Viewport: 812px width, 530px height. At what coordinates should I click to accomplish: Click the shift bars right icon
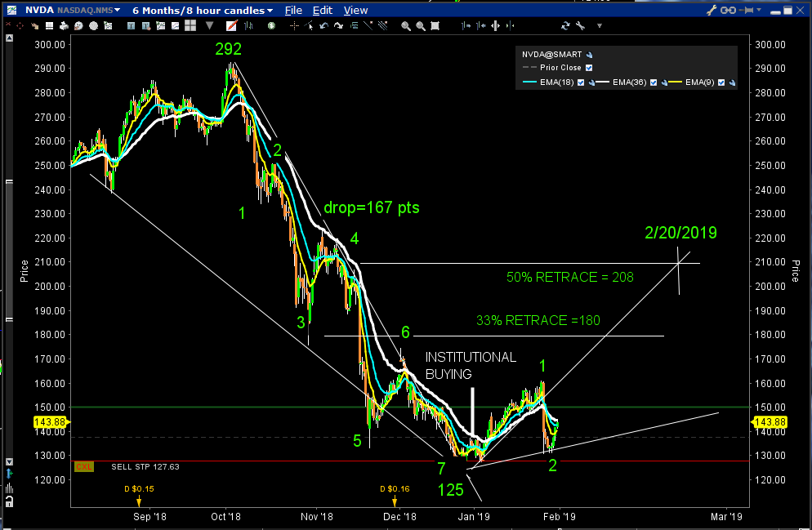pos(466,25)
